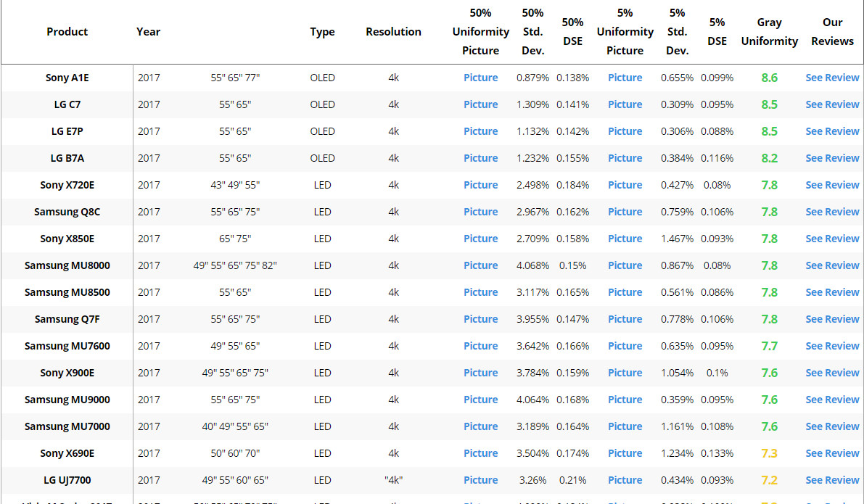Open See Review for Samsung MU7000

[832, 426]
